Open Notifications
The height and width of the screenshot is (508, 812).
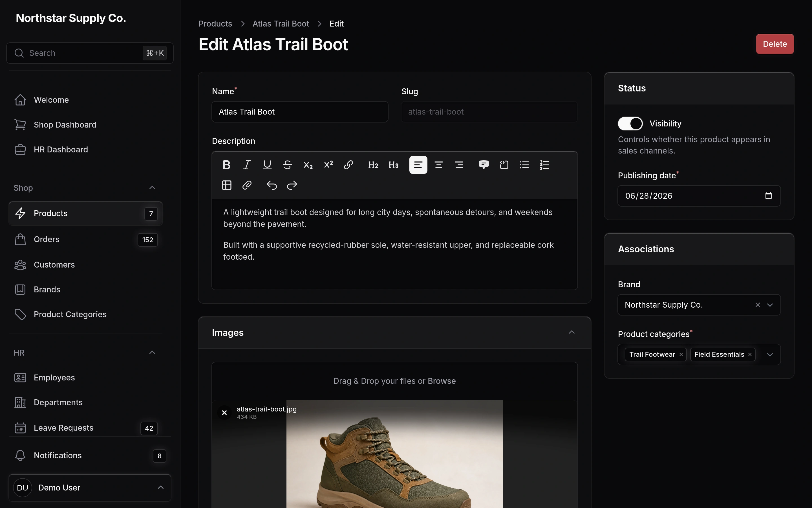[90, 456]
